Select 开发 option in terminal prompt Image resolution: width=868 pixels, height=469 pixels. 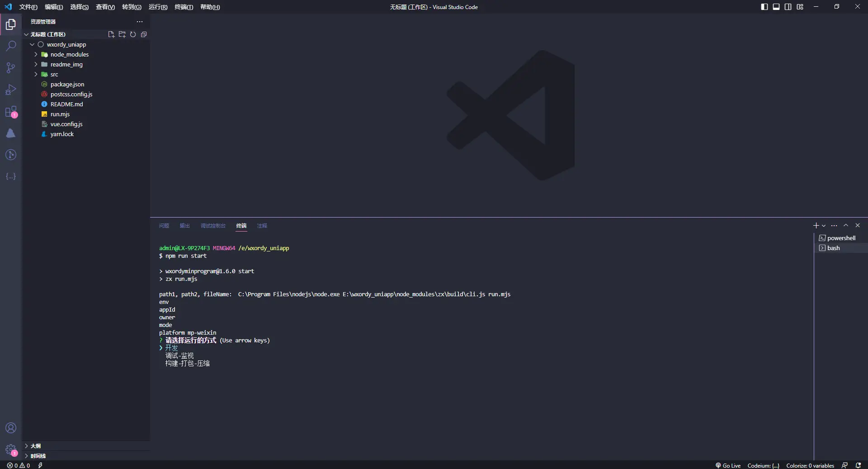coord(171,348)
